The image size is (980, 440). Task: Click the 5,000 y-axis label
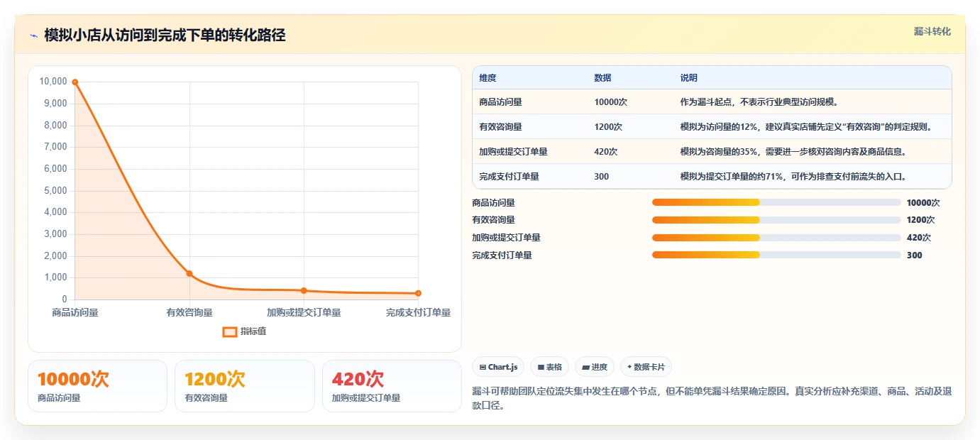click(55, 191)
